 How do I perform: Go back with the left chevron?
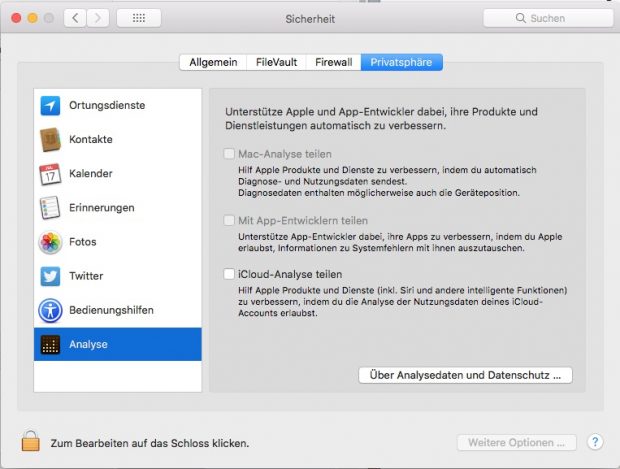(x=75, y=18)
